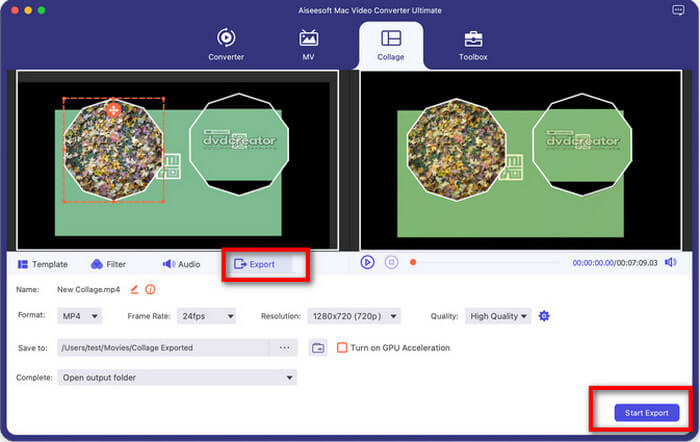
Task: Click the info icon beside the collage name
Action: click(151, 289)
